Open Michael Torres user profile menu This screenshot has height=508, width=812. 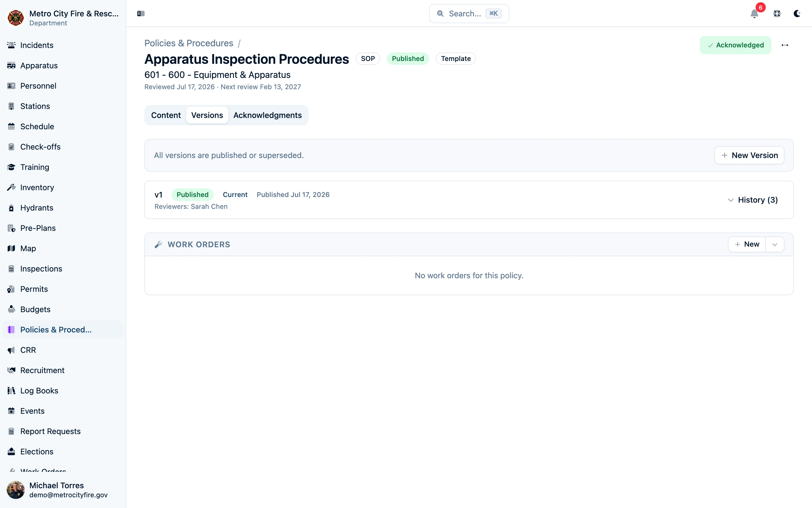[x=63, y=490]
